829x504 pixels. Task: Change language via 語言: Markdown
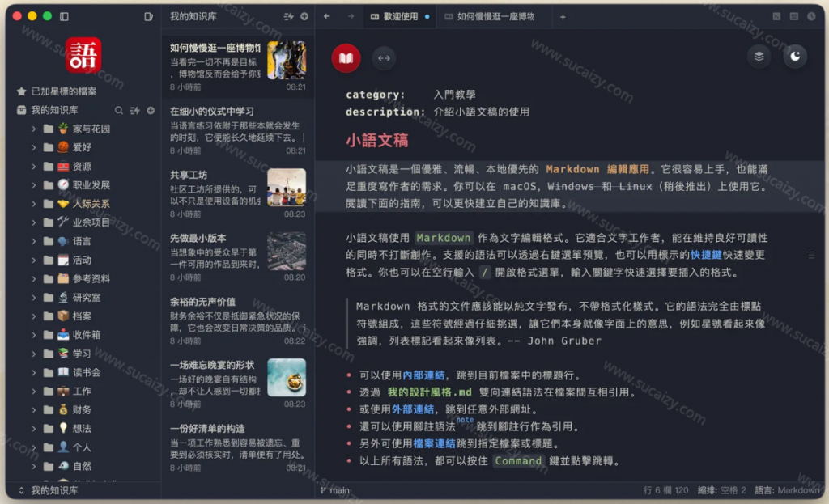(787, 490)
